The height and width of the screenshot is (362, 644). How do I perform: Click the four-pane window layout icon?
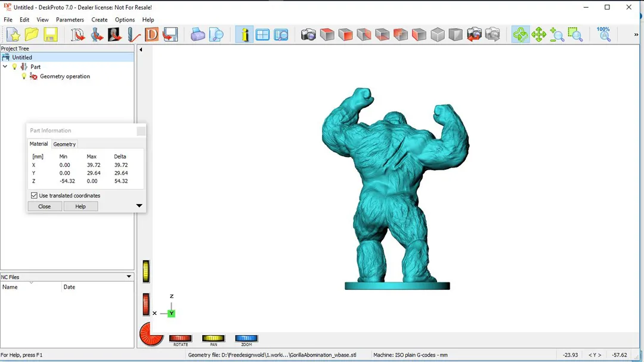coord(262,35)
